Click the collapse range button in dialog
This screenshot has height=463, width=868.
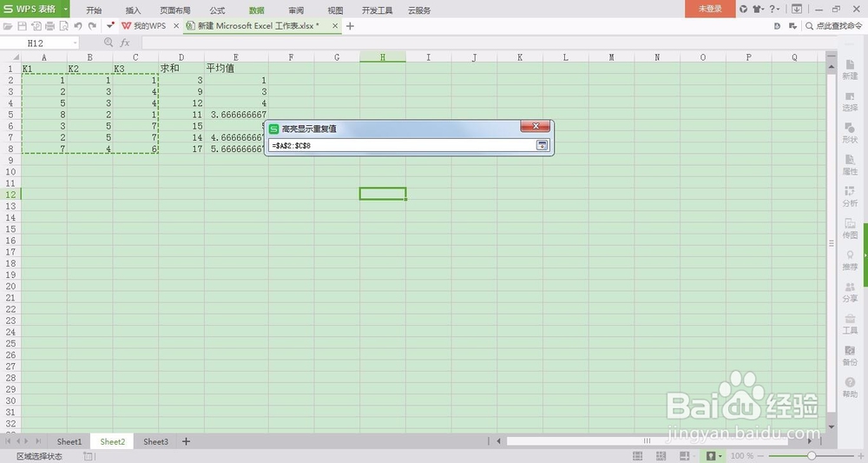(x=542, y=145)
